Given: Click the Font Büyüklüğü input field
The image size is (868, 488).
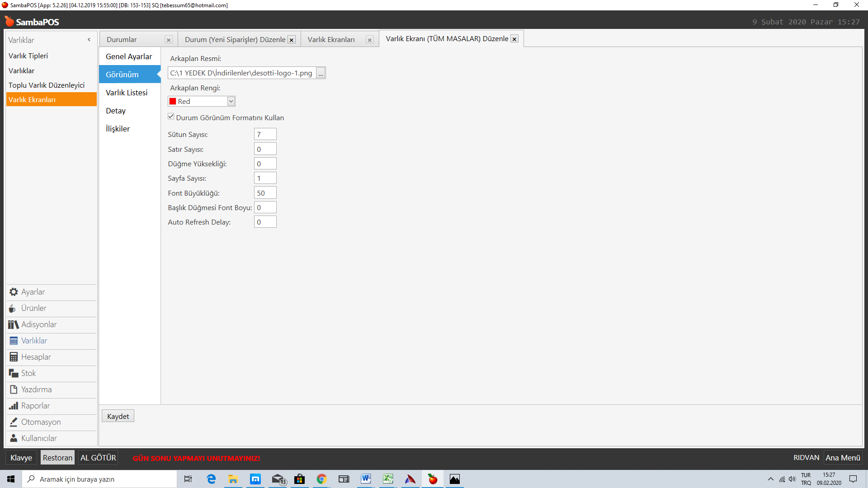Looking at the screenshot, I should [x=265, y=193].
